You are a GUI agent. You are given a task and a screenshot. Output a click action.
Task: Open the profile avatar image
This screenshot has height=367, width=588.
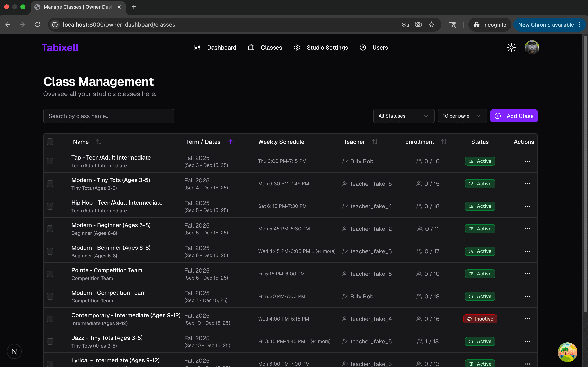[532, 47]
